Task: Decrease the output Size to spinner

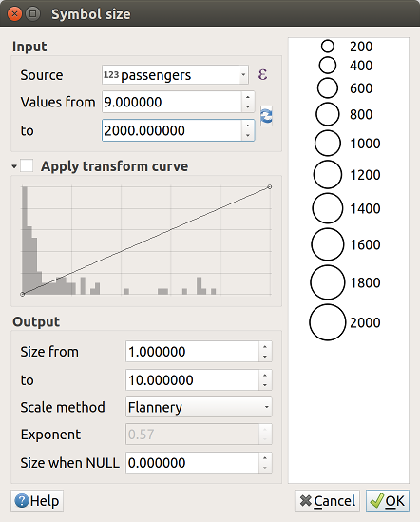Action: click(265, 385)
